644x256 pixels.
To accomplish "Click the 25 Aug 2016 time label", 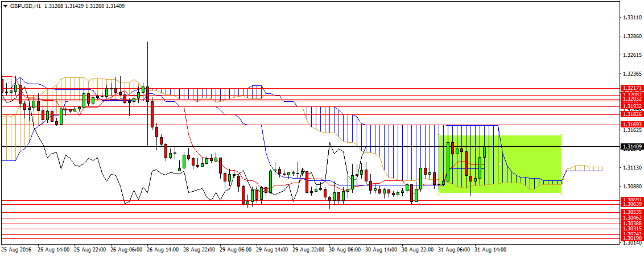I will [x=16, y=250].
